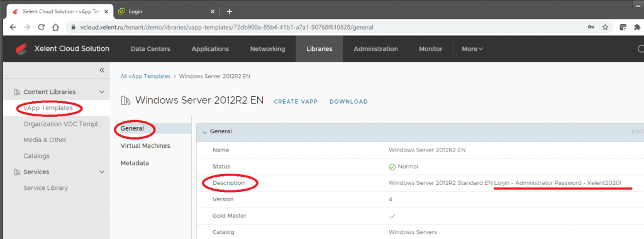Image resolution: width=644 pixels, height=239 pixels.
Task: Open browser extensions puzzle icon
Action: pos(637,27)
